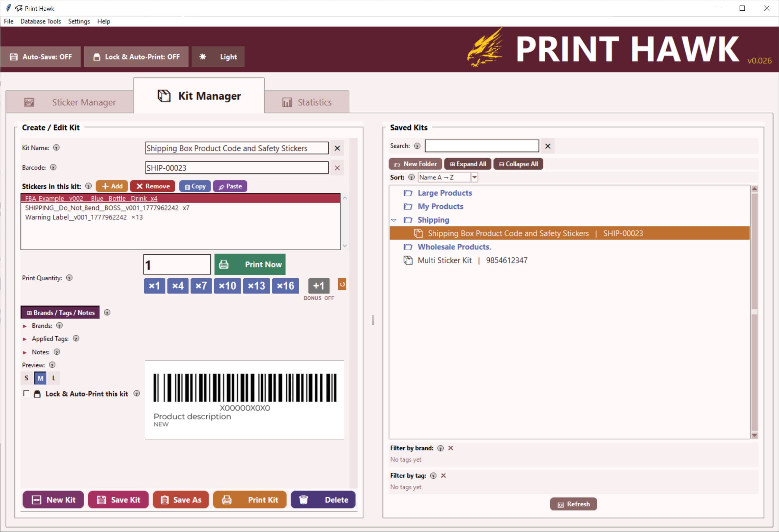Click the Print Quantity input field
Viewport: 779px width, 532px height.
tap(177, 265)
